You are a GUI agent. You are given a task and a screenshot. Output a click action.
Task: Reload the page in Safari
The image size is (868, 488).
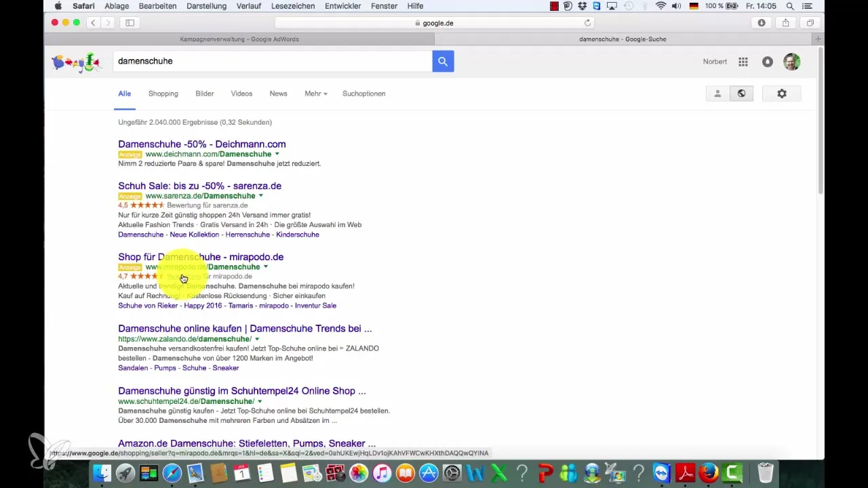coord(587,22)
